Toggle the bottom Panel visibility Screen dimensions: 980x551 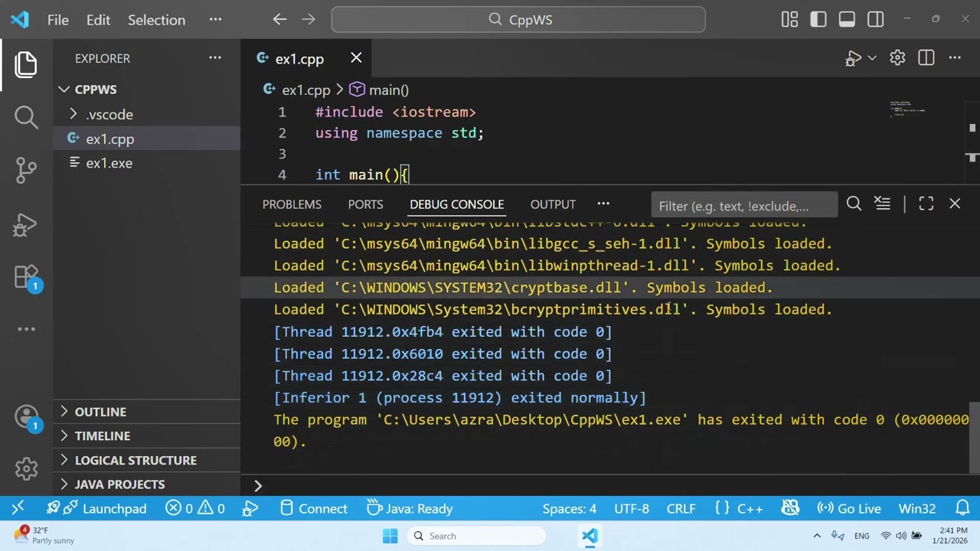pyautogui.click(x=847, y=20)
